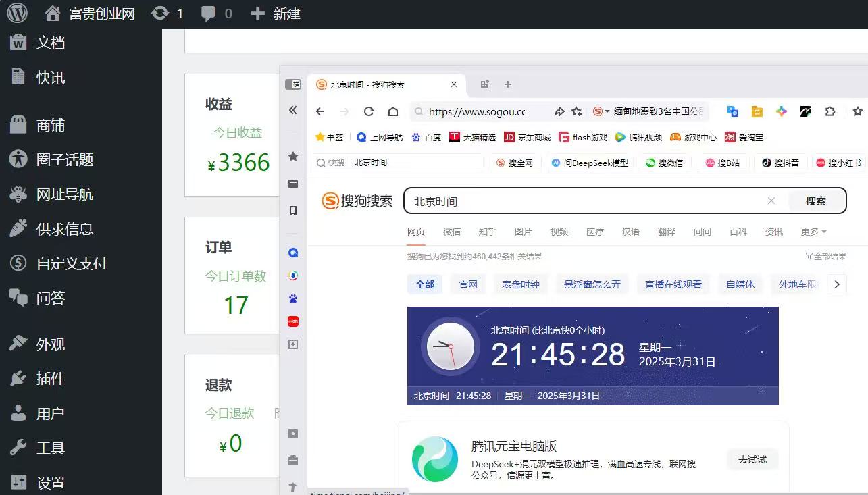
Task: Open the 腾讯视频 bookmark
Action: tap(639, 137)
